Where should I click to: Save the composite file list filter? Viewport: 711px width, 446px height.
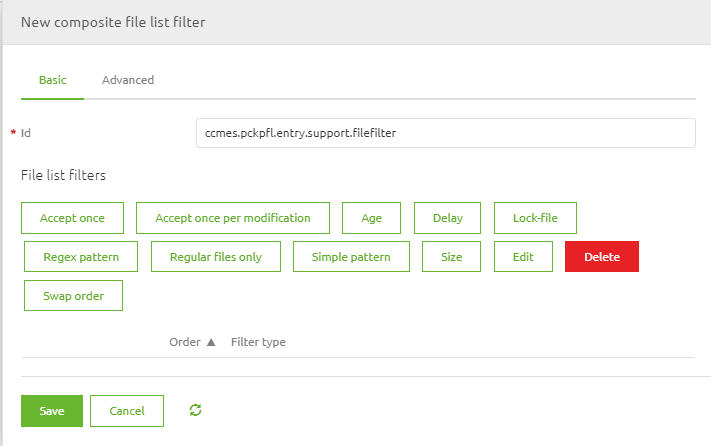click(x=52, y=411)
